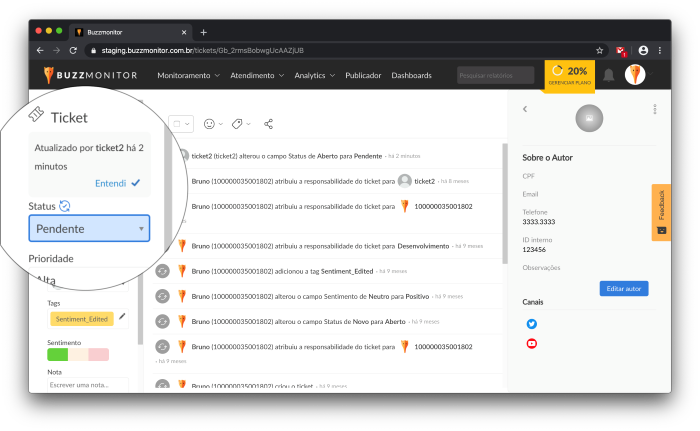Click the Editar autor button
The height and width of the screenshot is (431, 700).
[x=624, y=289]
